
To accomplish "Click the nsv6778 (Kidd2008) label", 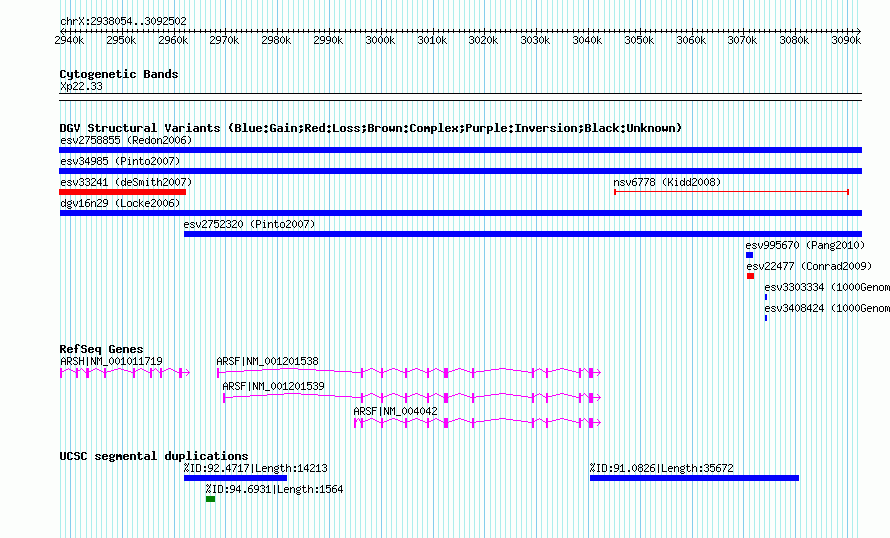I will [668, 182].
